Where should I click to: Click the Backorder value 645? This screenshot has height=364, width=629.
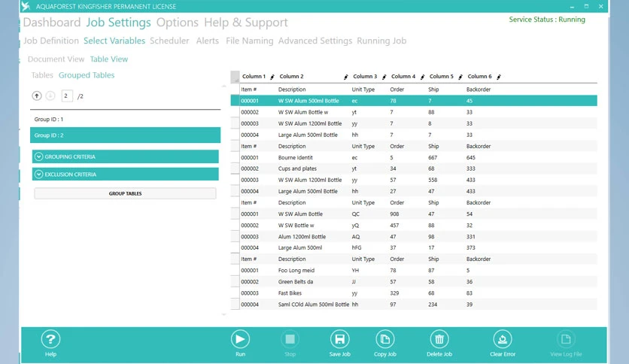pos(470,157)
